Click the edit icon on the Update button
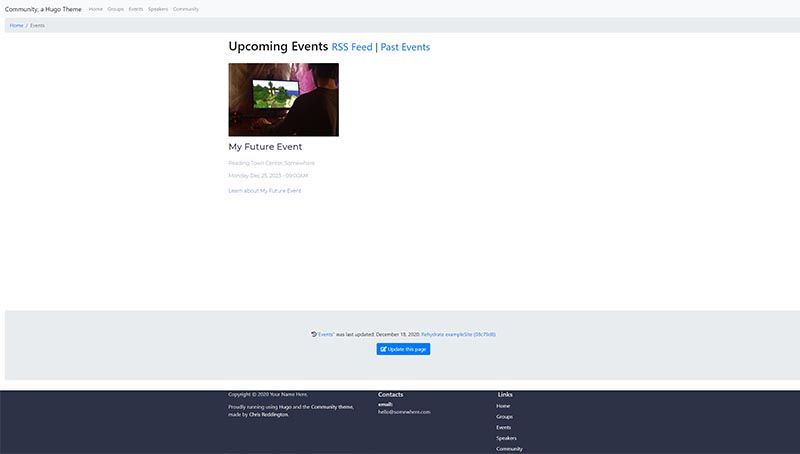Image resolution: width=800 pixels, height=454 pixels. click(x=384, y=349)
